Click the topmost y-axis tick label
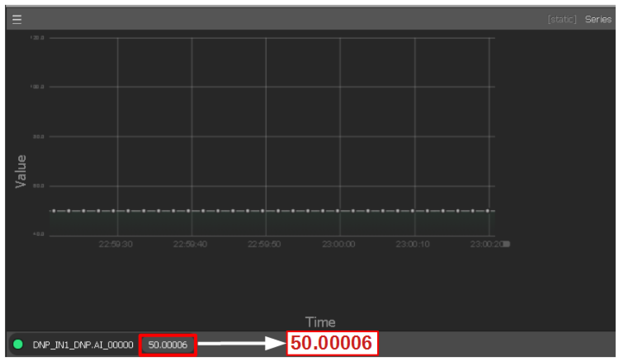This screenshot has width=622, height=364. click(38, 38)
